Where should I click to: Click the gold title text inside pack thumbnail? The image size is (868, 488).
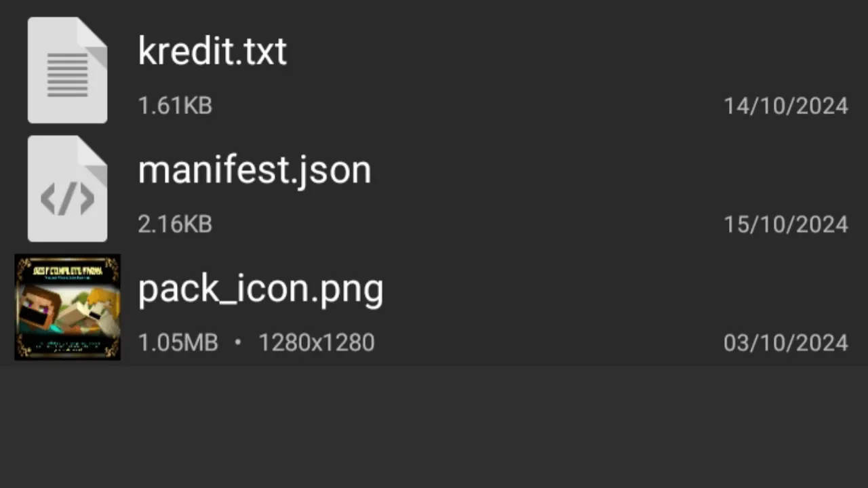pos(67,271)
